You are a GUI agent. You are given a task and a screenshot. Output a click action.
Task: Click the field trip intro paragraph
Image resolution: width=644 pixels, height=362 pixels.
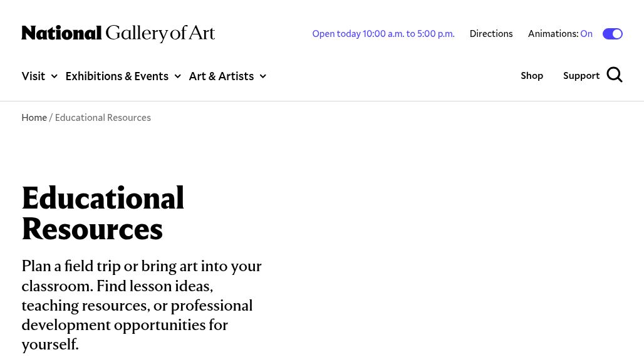click(x=142, y=305)
